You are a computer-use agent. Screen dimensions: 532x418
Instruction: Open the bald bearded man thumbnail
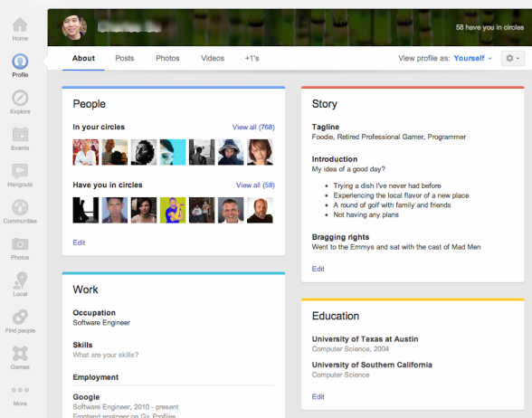(x=260, y=210)
